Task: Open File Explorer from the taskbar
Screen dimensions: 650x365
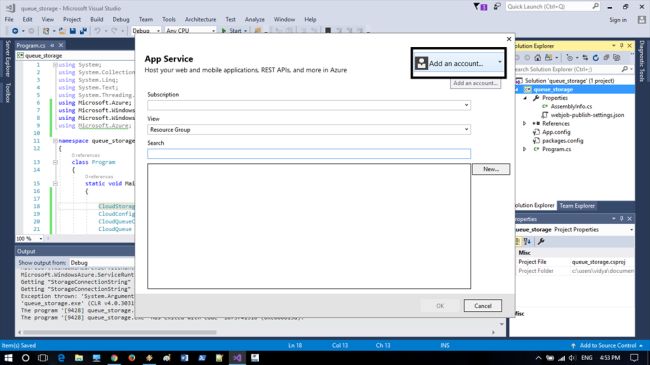Action: [79, 358]
